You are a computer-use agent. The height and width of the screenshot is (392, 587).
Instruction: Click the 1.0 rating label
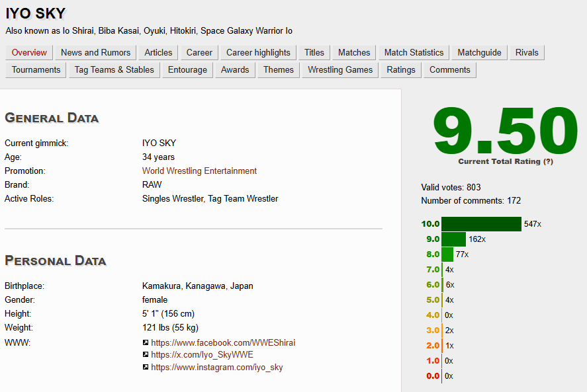coord(433,361)
